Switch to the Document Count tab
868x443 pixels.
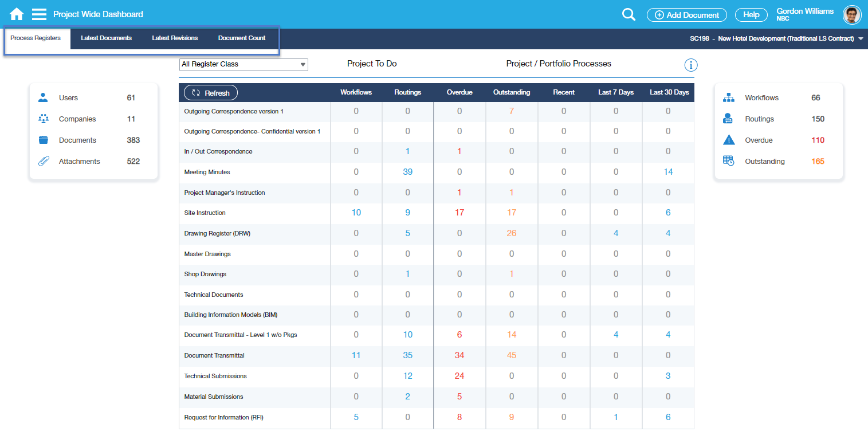pyautogui.click(x=242, y=38)
